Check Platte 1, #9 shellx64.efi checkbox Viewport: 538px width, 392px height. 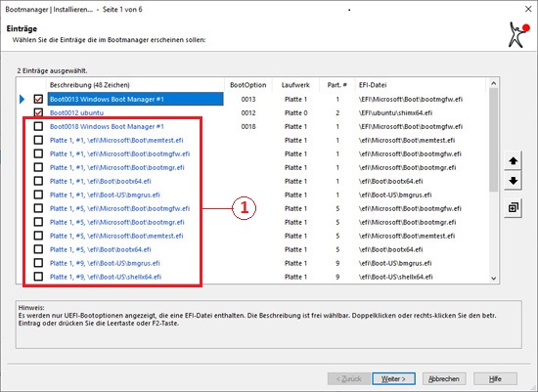click(38, 277)
